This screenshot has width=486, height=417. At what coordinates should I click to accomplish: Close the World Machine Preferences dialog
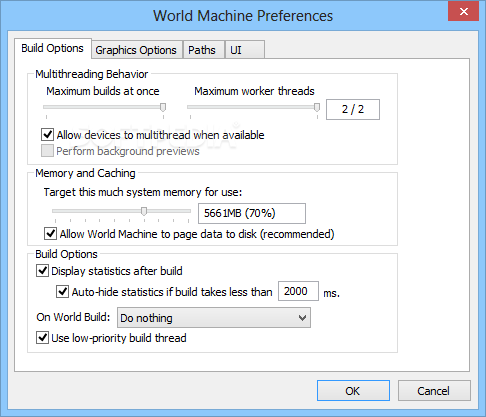coord(464,12)
